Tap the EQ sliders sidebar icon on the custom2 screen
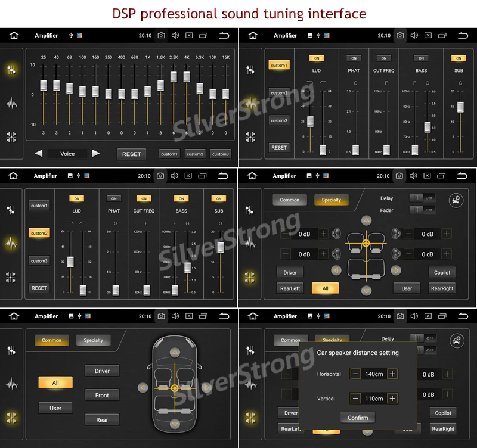Screen dimensions: 477x448 10,210
